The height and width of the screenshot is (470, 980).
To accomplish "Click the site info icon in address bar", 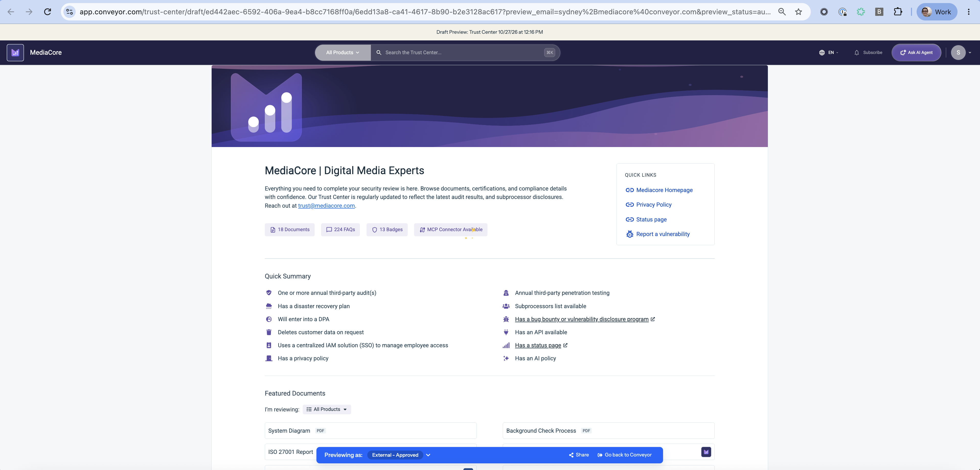I will click(x=70, y=12).
